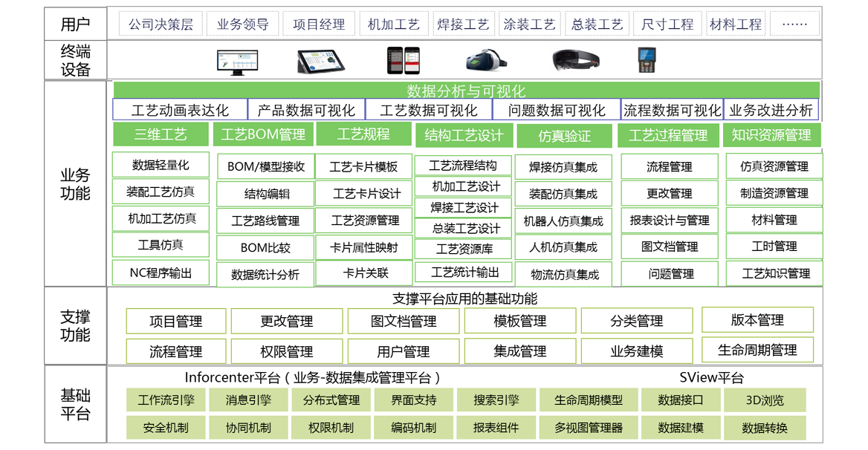This screenshot has height=450, width=868.
Task: Click the 机器人仿真集成 box
Action: click(563, 221)
